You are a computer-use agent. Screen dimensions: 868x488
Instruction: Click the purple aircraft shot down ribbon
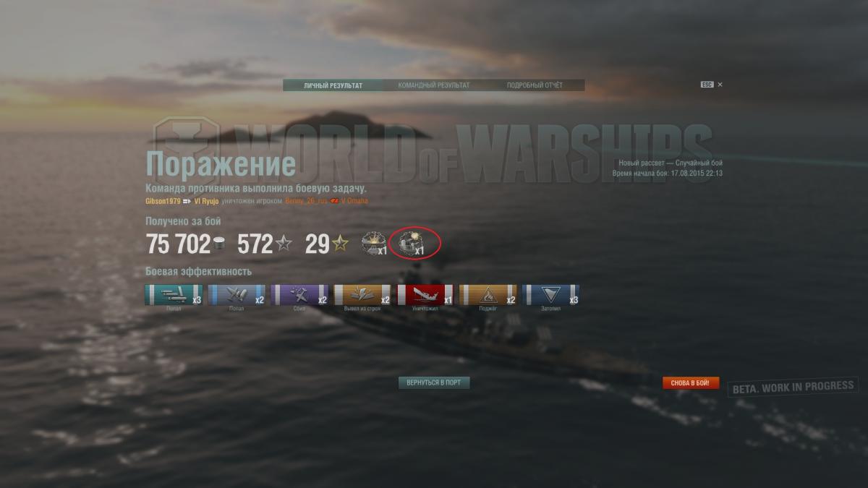click(x=299, y=294)
